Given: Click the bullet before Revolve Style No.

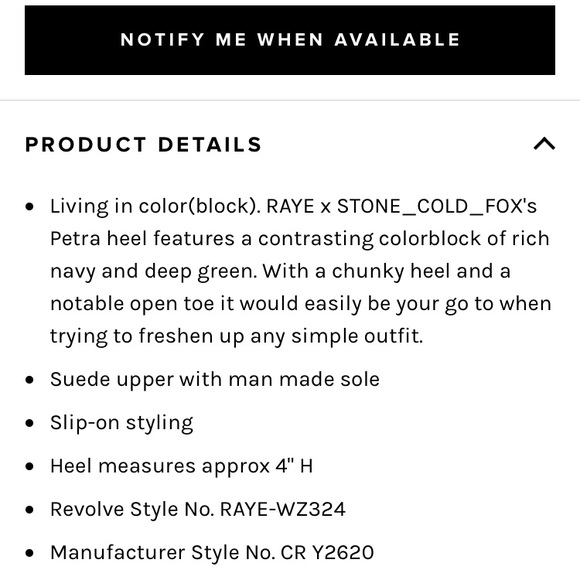Looking at the screenshot, I should (30, 509).
